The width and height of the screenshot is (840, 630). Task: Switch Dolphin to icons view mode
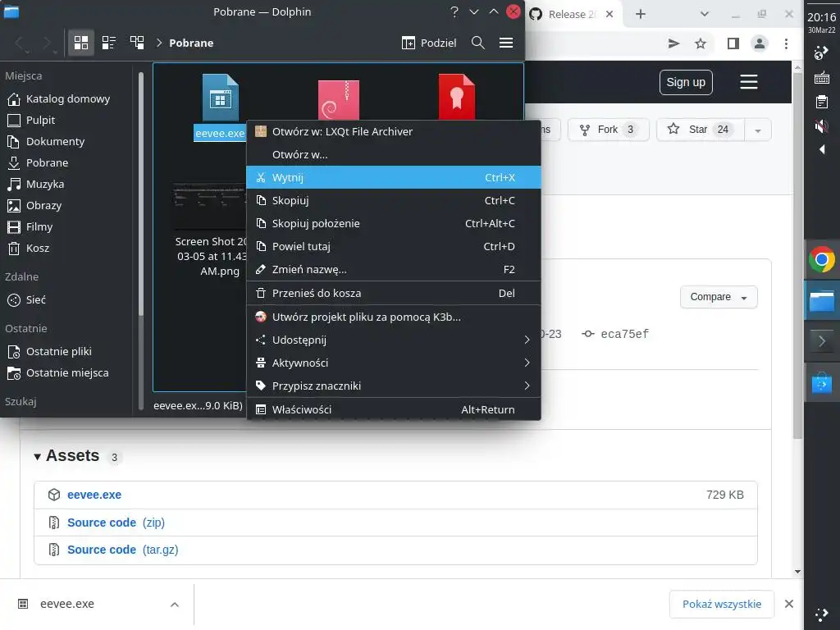coord(81,43)
